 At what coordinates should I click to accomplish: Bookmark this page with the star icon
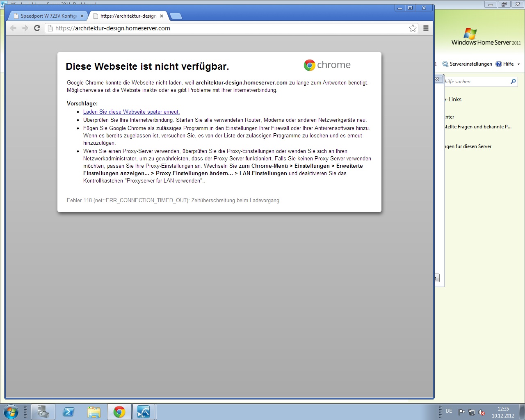click(413, 28)
